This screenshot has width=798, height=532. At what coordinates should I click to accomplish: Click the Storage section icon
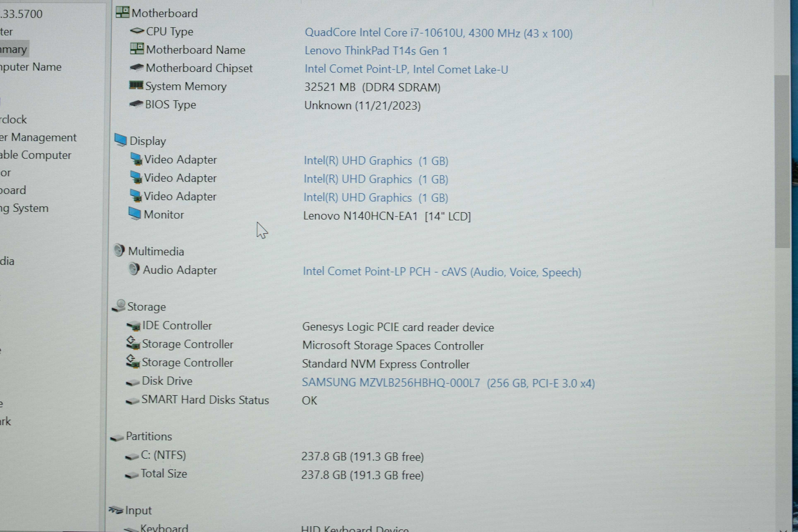pyautogui.click(x=119, y=306)
